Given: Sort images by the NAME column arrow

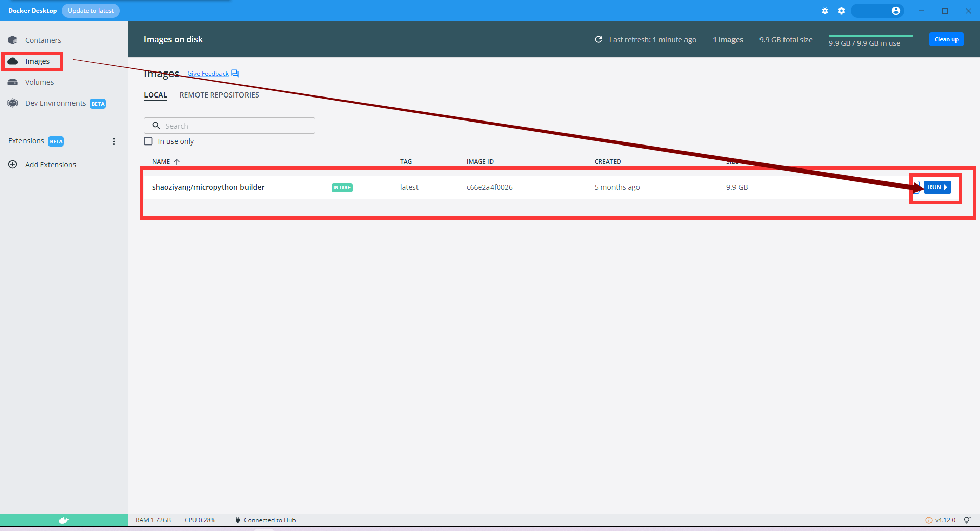Looking at the screenshot, I should (x=177, y=161).
